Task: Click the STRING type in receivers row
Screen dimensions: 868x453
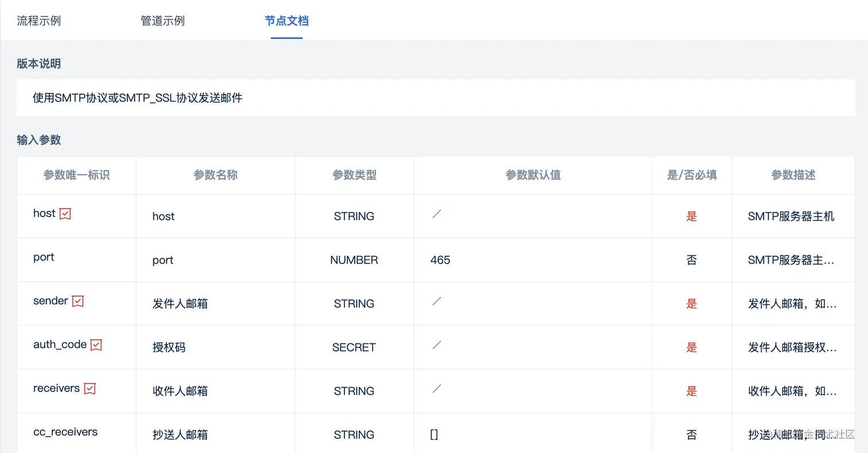Action: coord(354,391)
